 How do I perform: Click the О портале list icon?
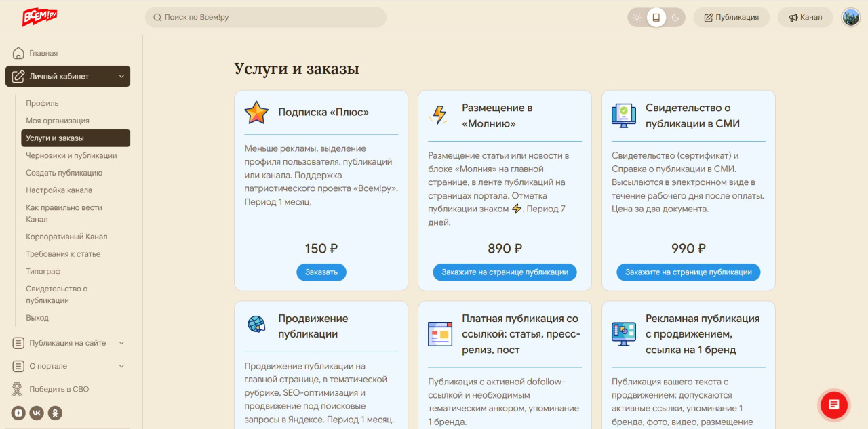(18, 366)
